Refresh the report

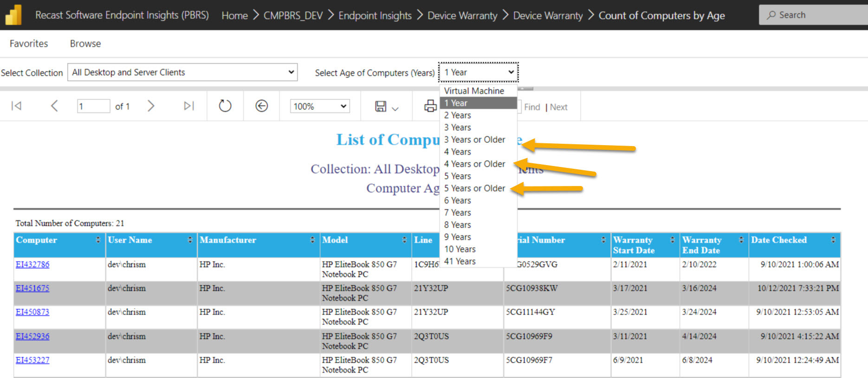pyautogui.click(x=225, y=106)
